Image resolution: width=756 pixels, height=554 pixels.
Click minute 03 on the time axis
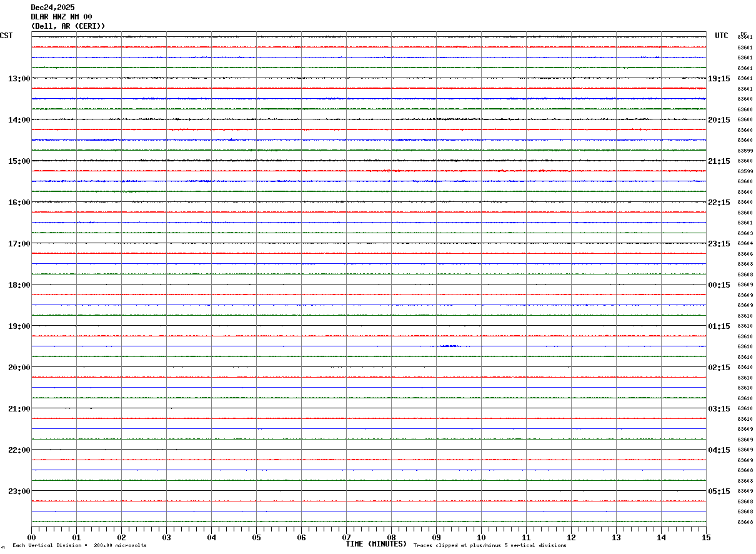click(x=166, y=537)
